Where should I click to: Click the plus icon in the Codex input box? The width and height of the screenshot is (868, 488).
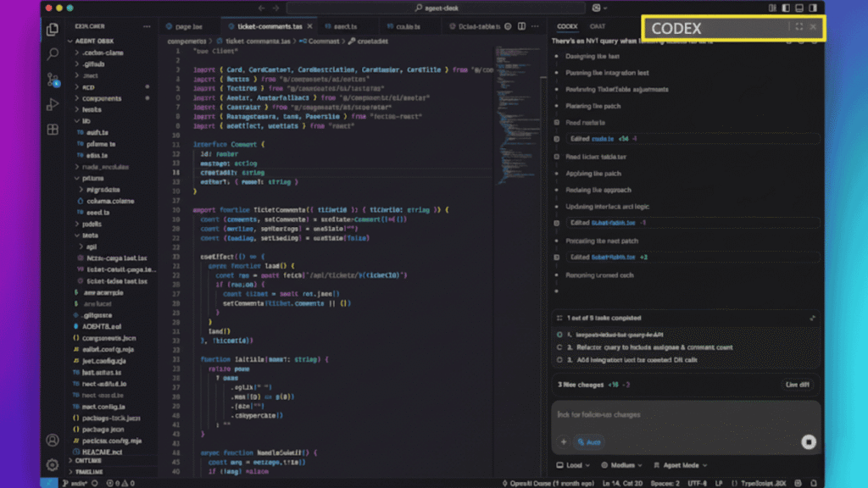click(x=562, y=442)
